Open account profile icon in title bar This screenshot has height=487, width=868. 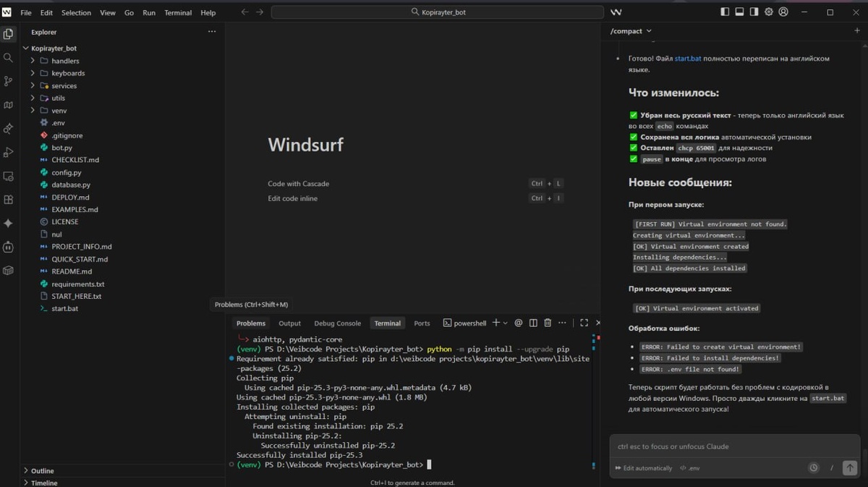click(x=783, y=12)
